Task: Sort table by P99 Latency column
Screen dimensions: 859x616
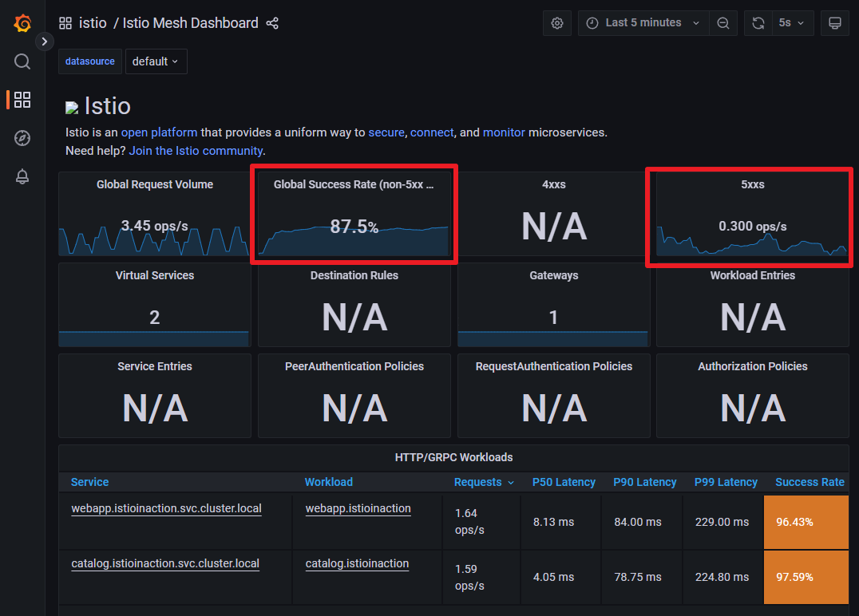Action: (726, 482)
